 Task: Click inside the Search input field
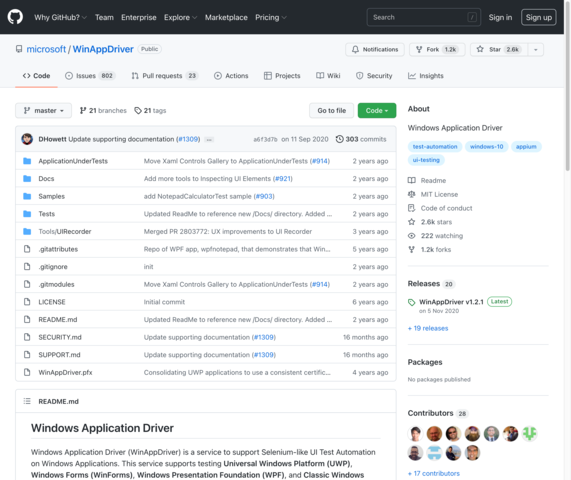pyautogui.click(x=424, y=17)
